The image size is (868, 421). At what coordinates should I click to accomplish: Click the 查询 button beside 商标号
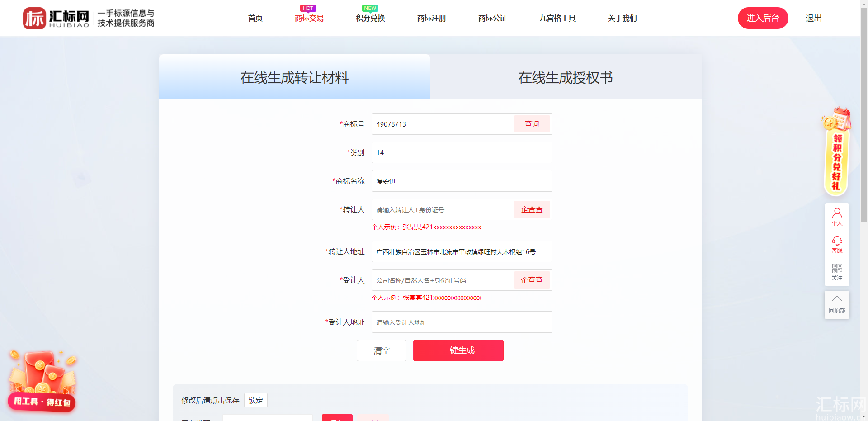(x=532, y=124)
